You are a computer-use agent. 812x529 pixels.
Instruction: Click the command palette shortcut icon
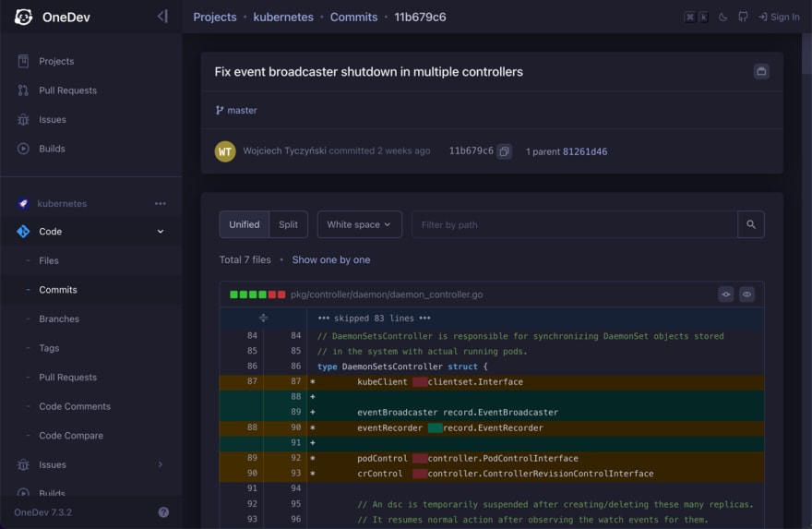click(696, 18)
